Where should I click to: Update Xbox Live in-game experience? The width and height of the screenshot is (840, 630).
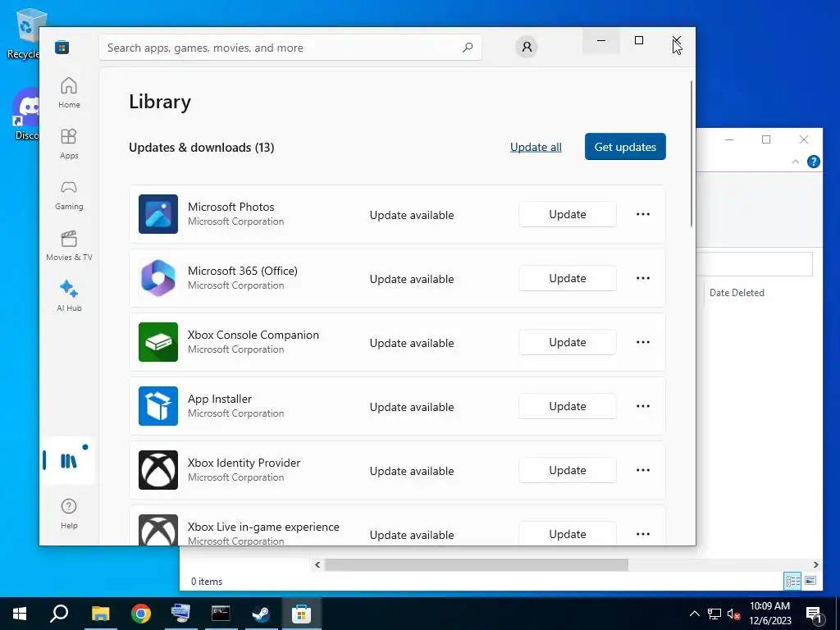(568, 533)
